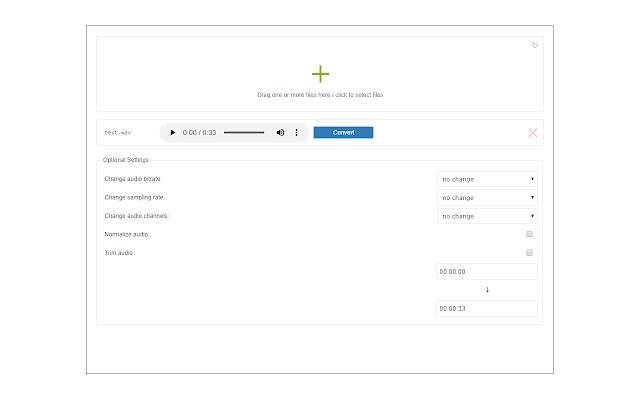Image resolution: width=640 pixels, height=400 pixels.
Task: Enable the Normalize audio checkbox
Action: tap(530, 234)
